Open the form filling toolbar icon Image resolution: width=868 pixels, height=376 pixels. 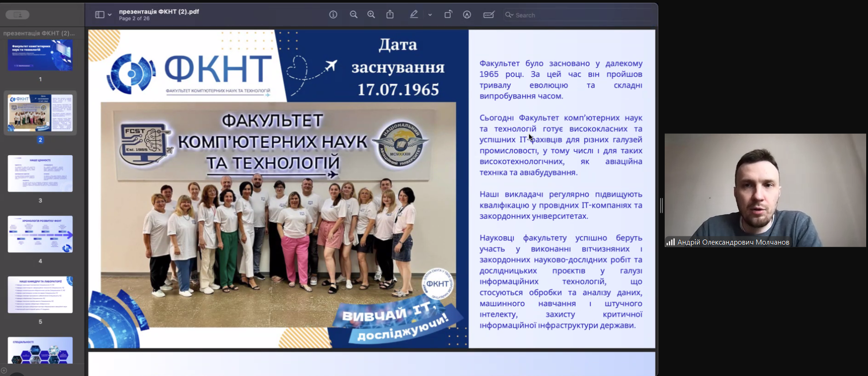(488, 15)
